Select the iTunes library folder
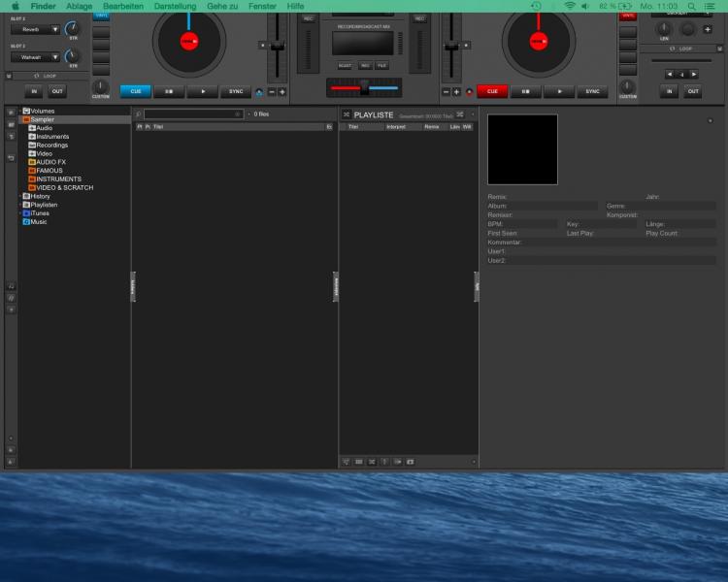Viewport: 728px width, 582px height. click(39, 213)
